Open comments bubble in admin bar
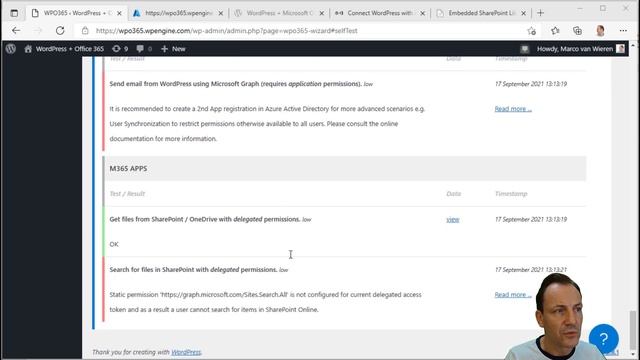Image resolution: width=640 pixels, height=360 pixels. click(x=144, y=49)
